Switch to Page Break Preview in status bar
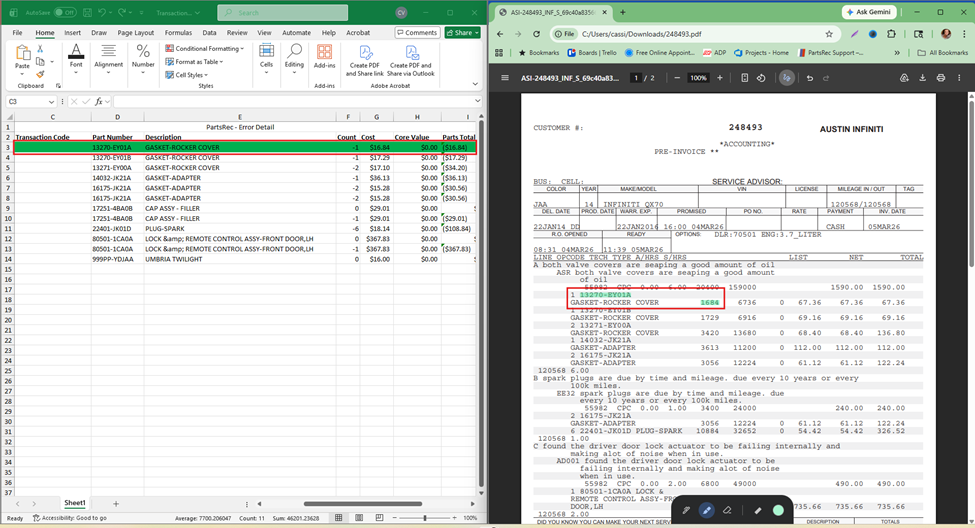 (x=379, y=517)
